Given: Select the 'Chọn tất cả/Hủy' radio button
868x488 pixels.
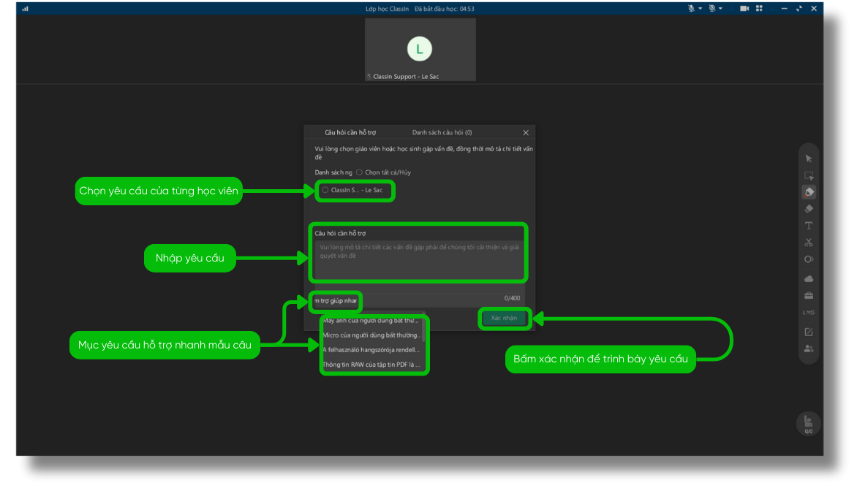Looking at the screenshot, I should coord(359,172).
